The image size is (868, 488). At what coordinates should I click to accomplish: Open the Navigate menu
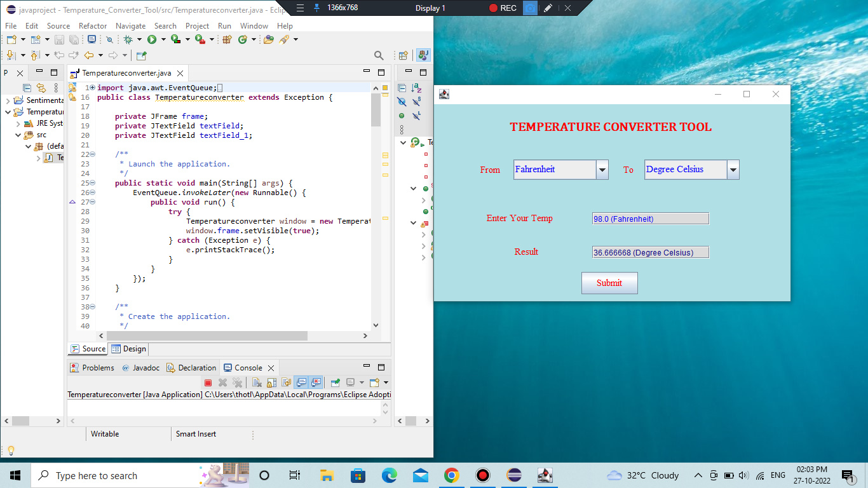coord(130,26)
